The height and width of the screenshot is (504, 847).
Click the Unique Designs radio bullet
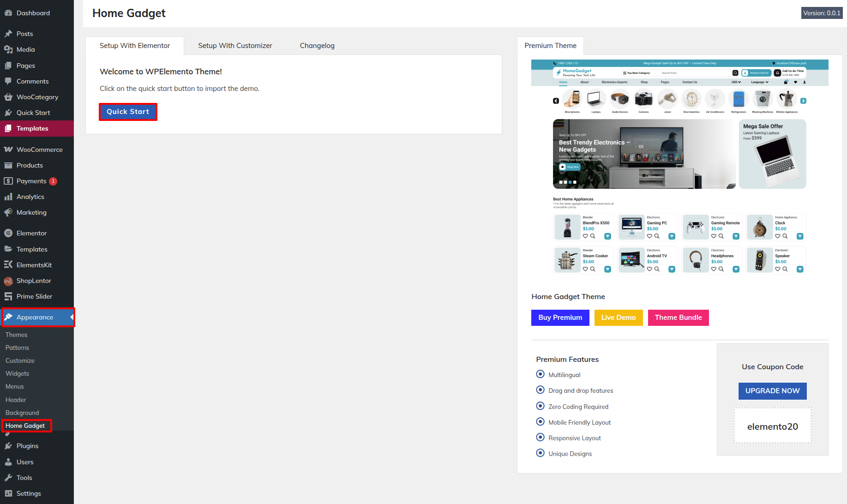tap(540, 453)
